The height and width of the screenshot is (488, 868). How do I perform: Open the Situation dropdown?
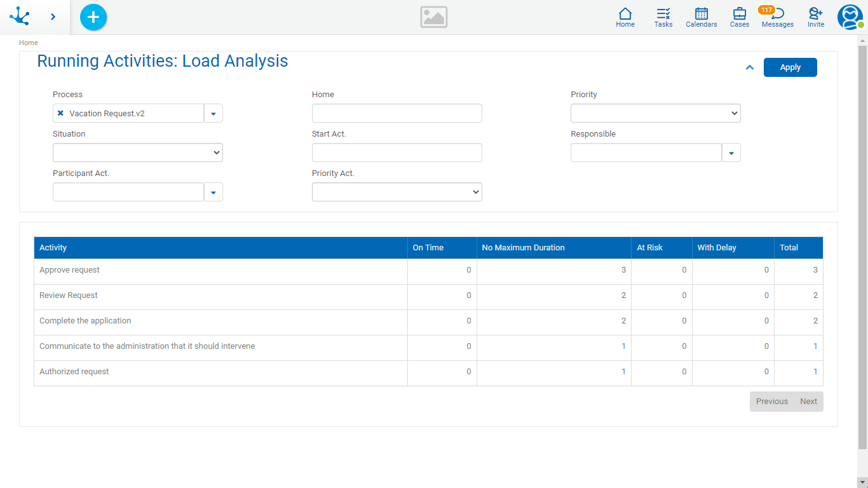pyautogui.click(x=137, y=152)
